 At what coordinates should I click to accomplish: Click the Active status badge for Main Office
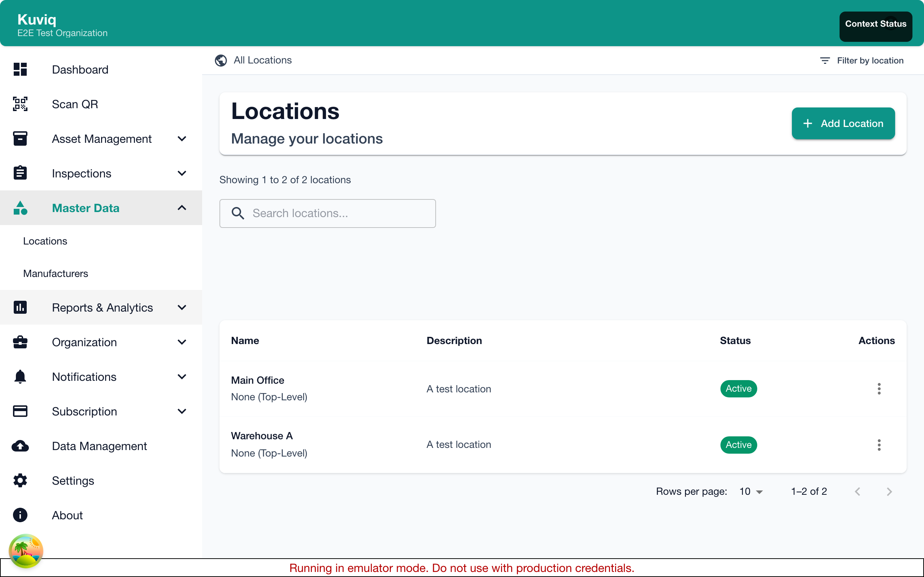pos(738,388)
